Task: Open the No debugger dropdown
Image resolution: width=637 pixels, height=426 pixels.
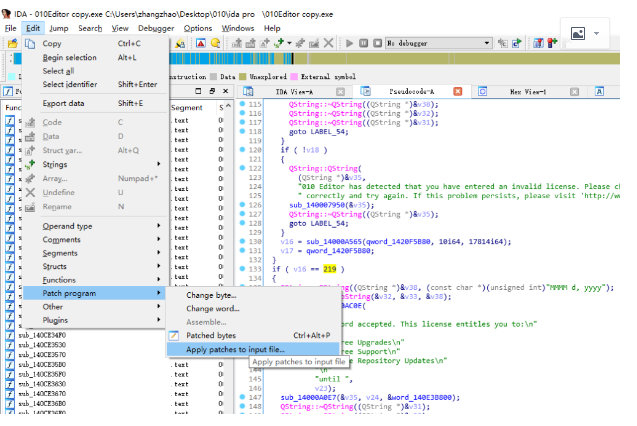Action: click(x=439, y=43)
